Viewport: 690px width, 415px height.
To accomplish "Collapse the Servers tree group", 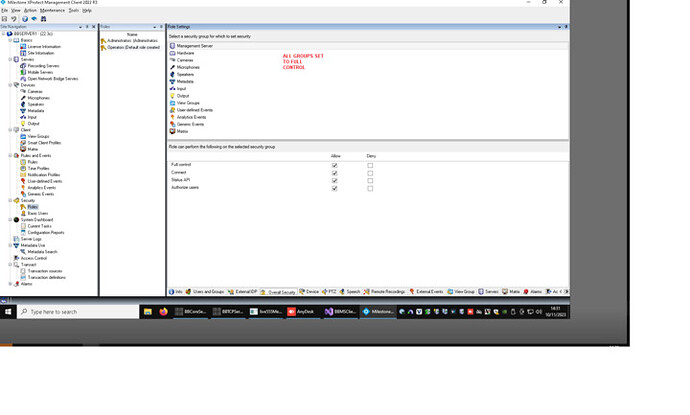I will [10, 59].
